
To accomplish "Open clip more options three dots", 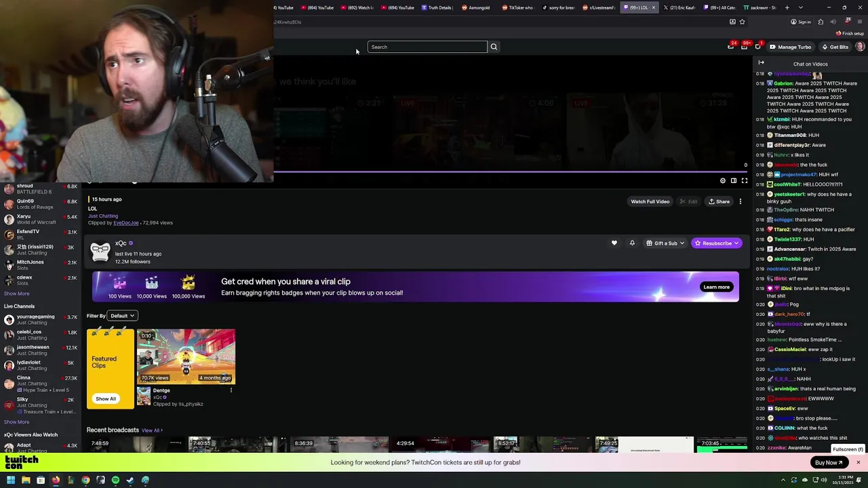I will pos(741,201).
